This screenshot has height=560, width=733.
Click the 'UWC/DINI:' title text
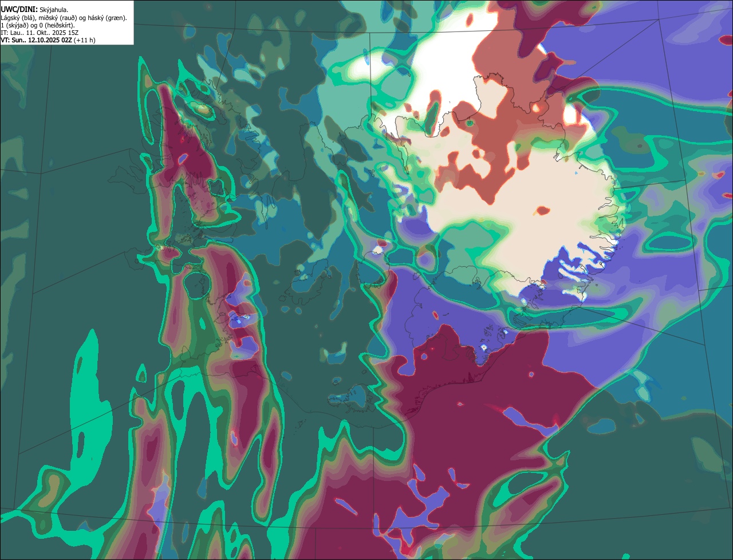[19, 10]
